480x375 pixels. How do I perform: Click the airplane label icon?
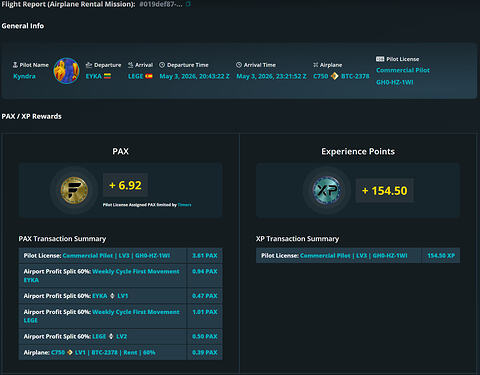tap(316, 65)
